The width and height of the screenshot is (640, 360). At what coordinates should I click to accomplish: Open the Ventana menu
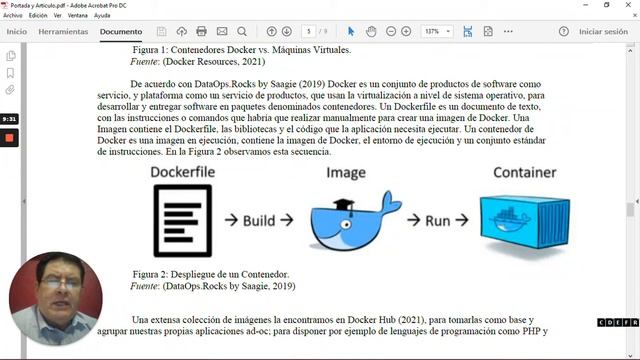(x=78, y=16)
